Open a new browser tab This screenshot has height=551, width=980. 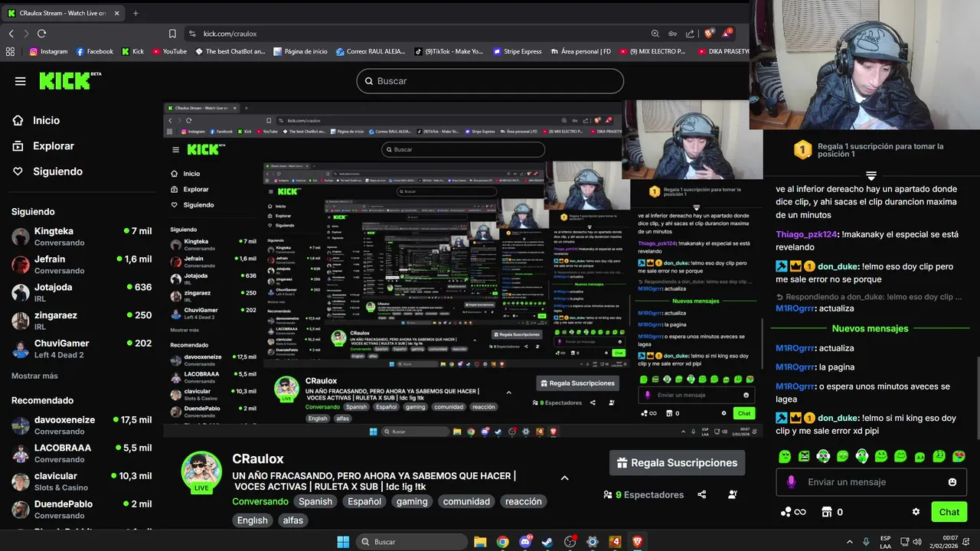[136, 13]
